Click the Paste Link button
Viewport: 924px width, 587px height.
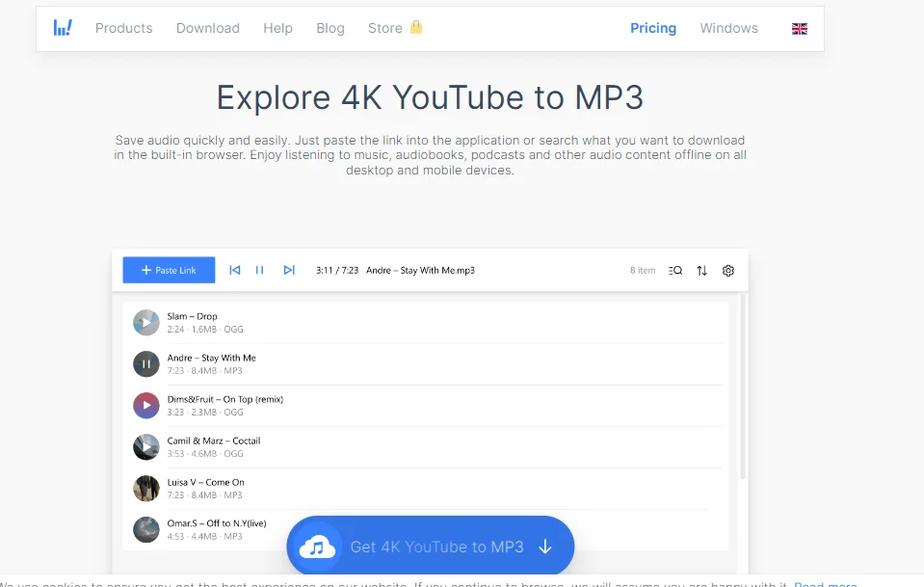tap(169, 270)
